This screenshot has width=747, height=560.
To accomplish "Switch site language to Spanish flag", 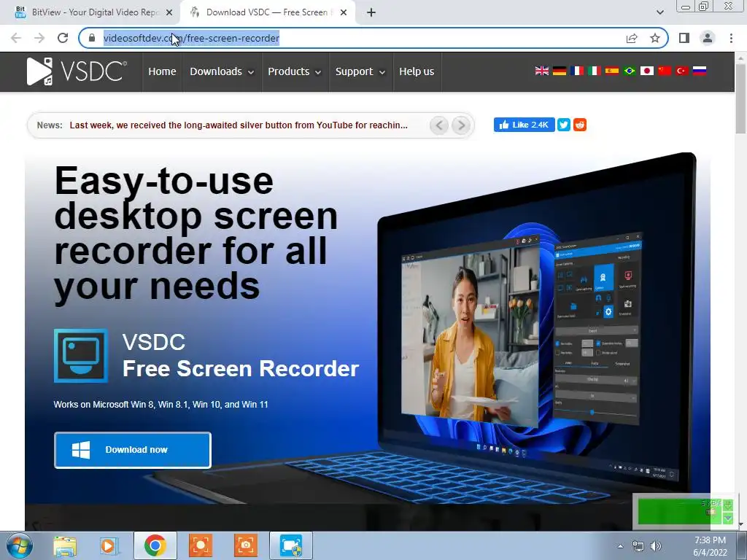I will tap(612, 71).
